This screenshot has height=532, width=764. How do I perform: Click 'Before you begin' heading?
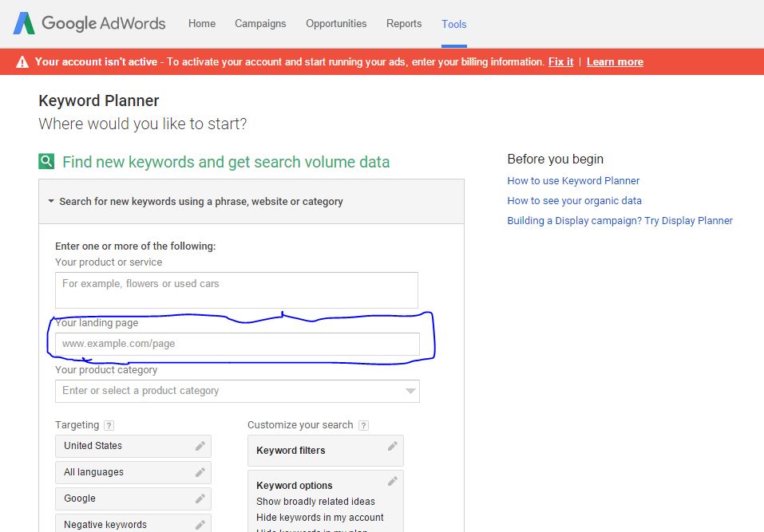pos(556,160)
